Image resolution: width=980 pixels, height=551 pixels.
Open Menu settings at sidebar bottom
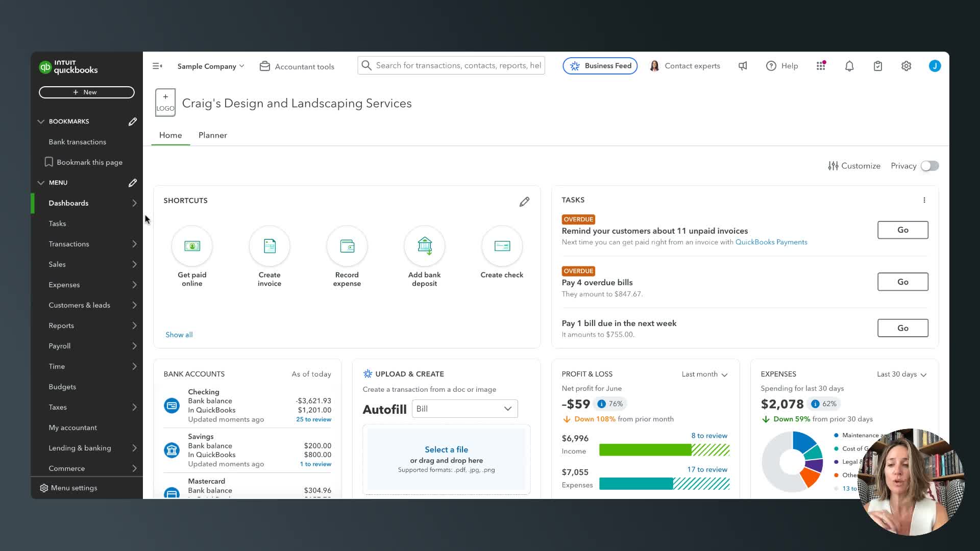click(x=68, y=488)
